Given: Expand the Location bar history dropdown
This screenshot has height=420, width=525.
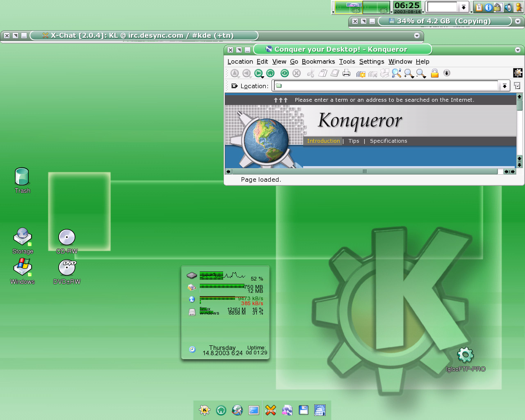Looking at the screenshot, I should [504, 86].
